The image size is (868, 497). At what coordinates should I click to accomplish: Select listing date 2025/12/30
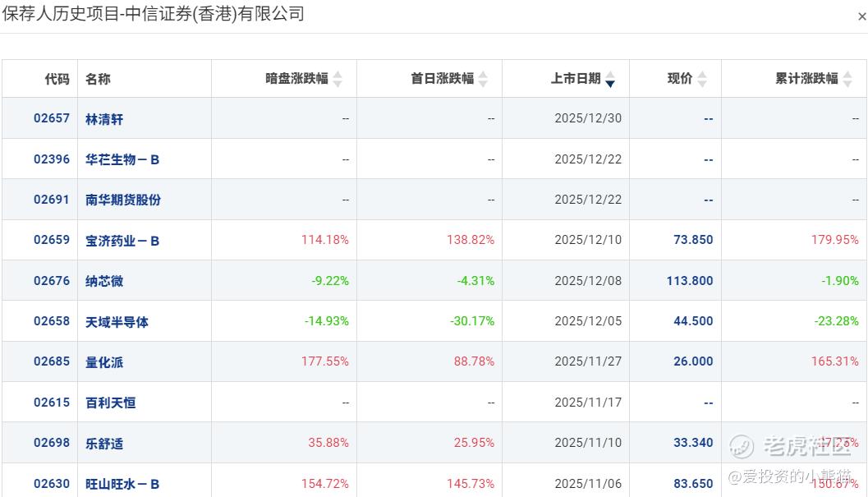click(x=588, y=118)
